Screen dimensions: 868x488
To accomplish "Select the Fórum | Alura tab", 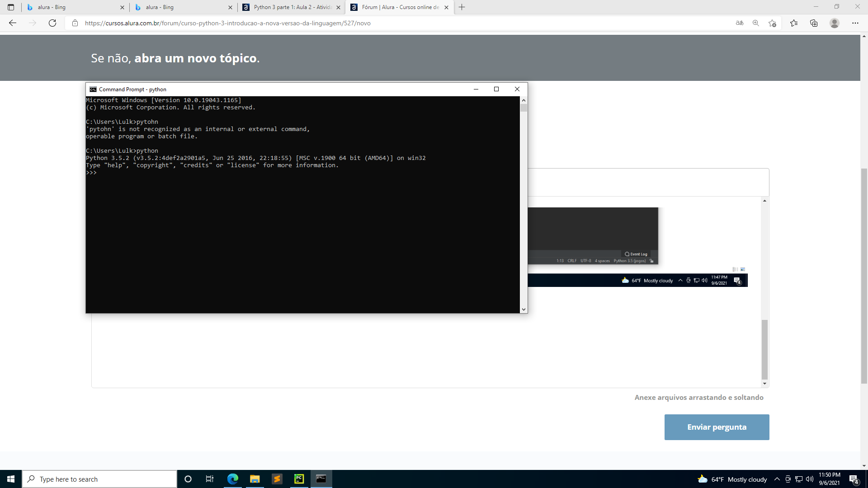I will tap(399, 7).
